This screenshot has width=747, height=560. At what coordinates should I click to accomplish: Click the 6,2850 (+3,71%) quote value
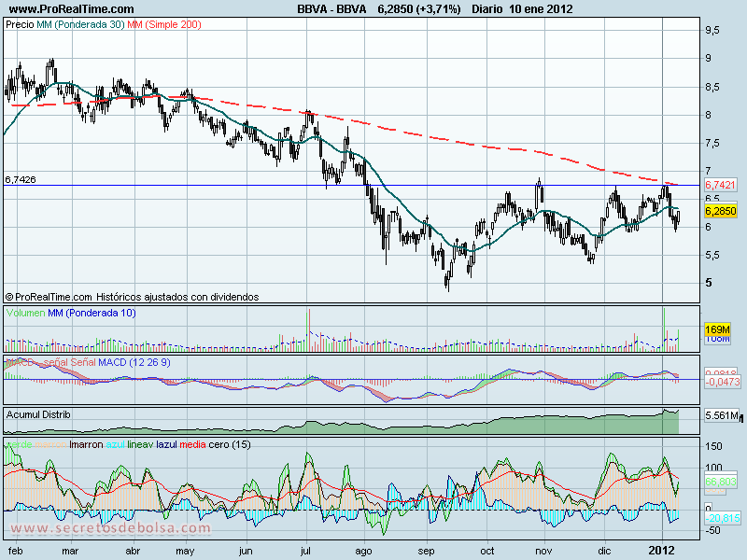click(x=419, y=9)
